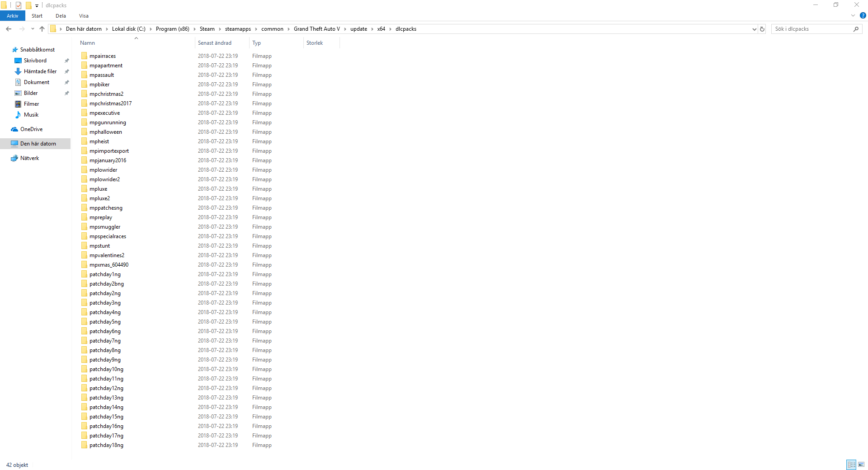Switch to large icons view layout
Screen dimensions: 868x470
click(x=861, y=465)
